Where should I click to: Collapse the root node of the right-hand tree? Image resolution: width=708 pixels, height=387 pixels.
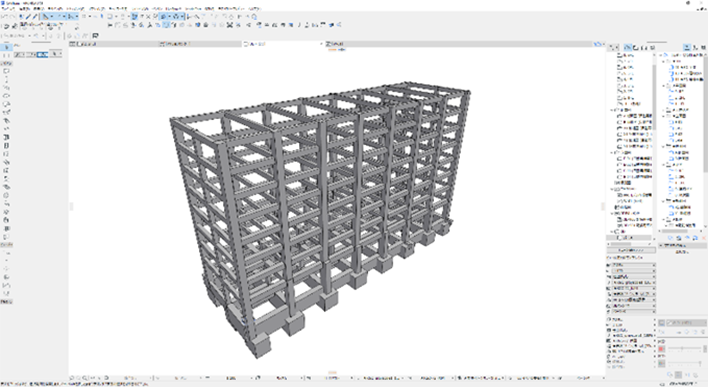tap(661, 55)
